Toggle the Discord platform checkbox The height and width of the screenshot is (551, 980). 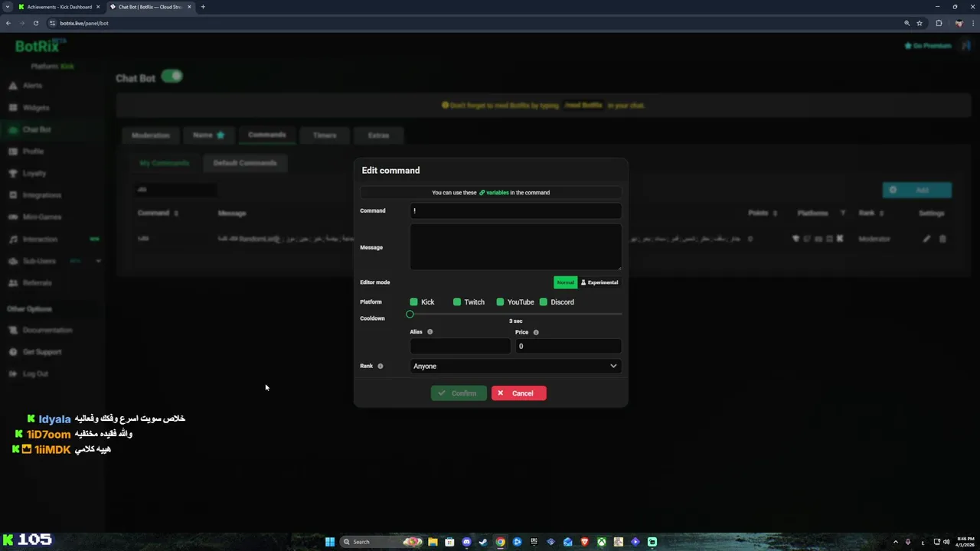coord(544,302)
